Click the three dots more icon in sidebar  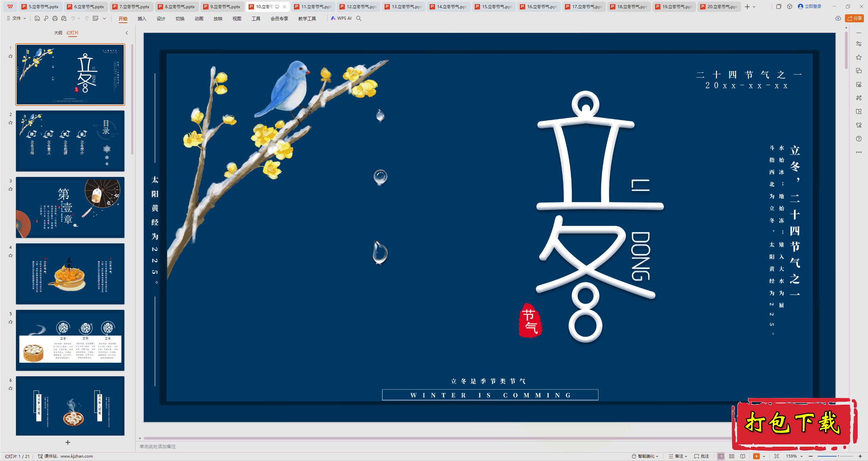(859, 152)
